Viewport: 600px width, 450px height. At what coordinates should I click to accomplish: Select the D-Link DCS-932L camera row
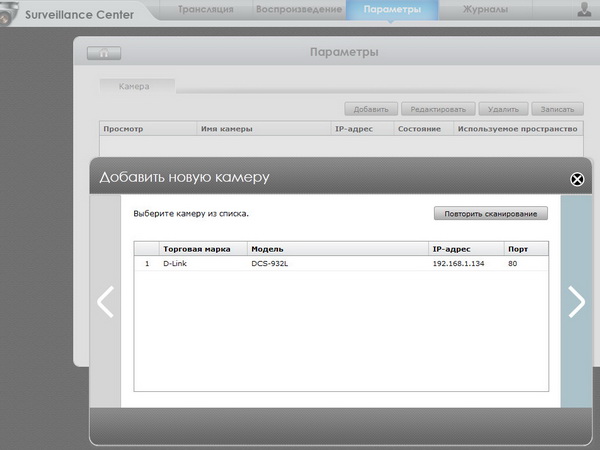tap(340, 264)
